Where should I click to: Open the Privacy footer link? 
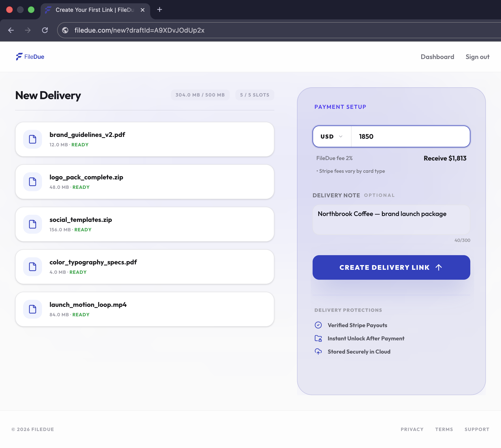412,429
